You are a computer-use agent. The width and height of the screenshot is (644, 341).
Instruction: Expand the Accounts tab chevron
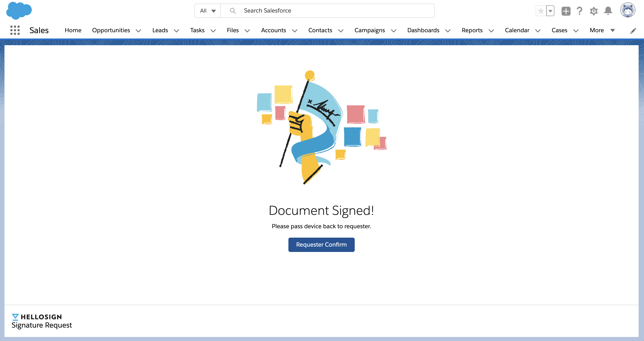(x=295, y=30)
